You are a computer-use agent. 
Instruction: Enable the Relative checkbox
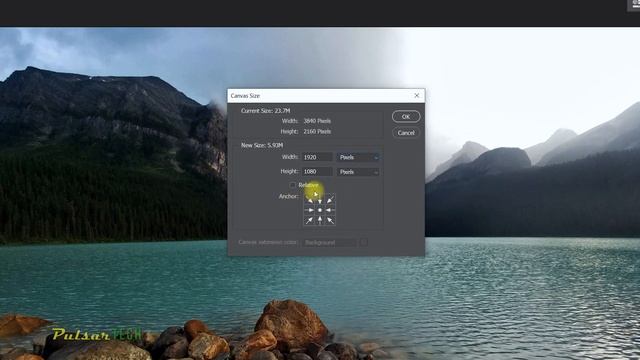coord(293,185)
